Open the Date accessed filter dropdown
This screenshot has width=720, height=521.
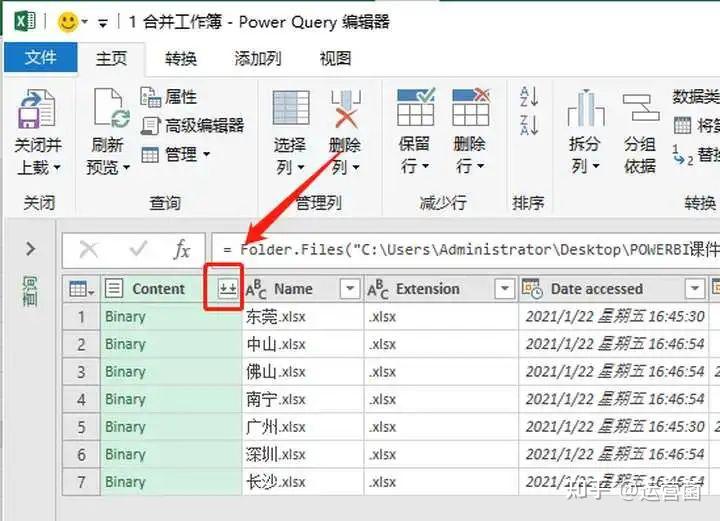695,289
